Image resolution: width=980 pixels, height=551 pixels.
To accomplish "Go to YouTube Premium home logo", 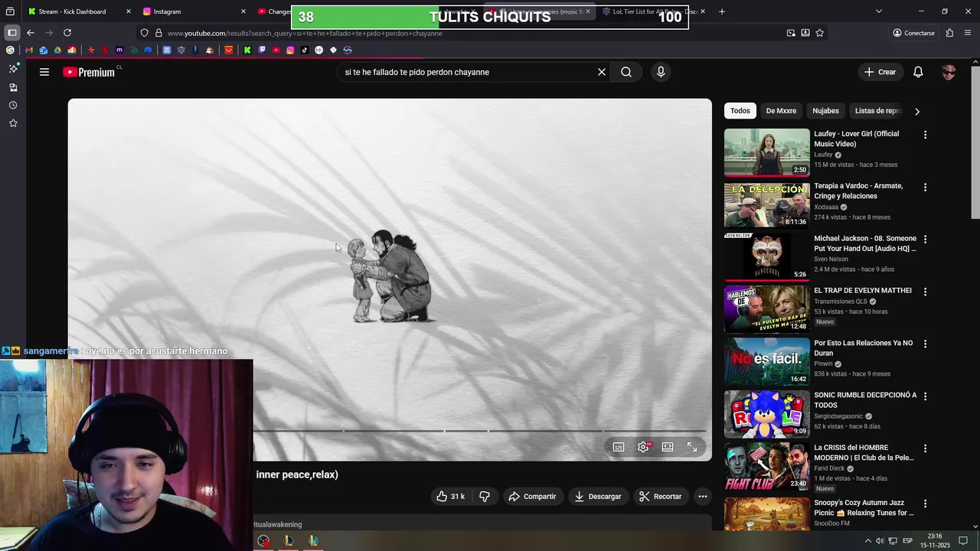I will coord(89,72).
